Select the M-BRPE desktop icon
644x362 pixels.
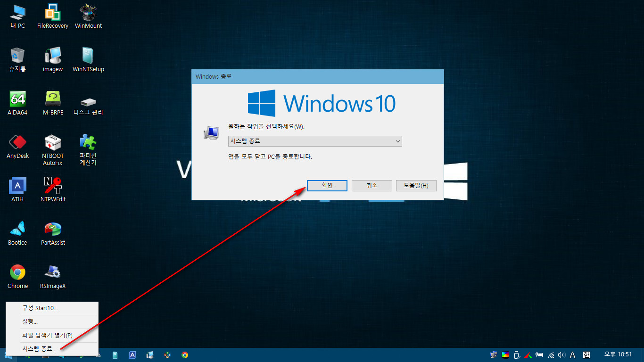click(53, 103)
